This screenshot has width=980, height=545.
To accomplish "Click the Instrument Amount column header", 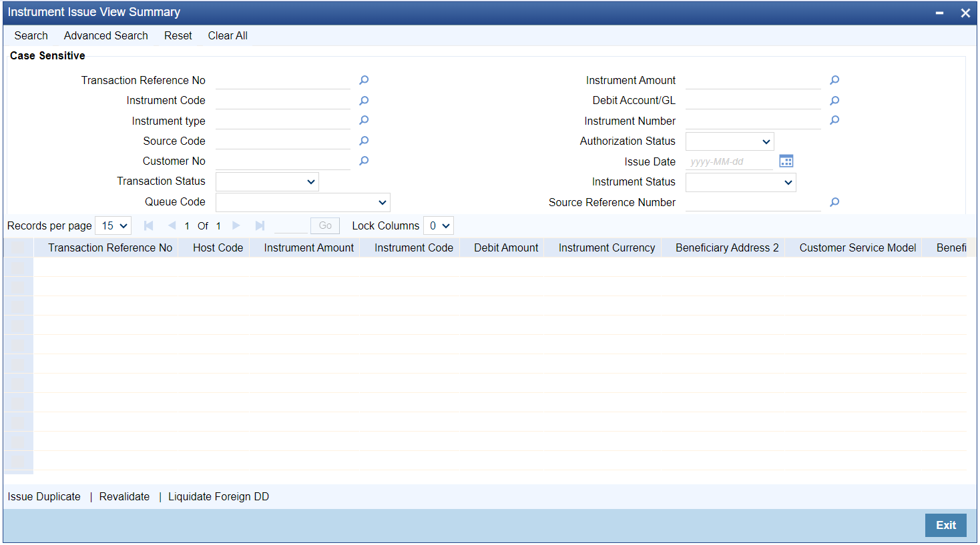I will point(309,247).
